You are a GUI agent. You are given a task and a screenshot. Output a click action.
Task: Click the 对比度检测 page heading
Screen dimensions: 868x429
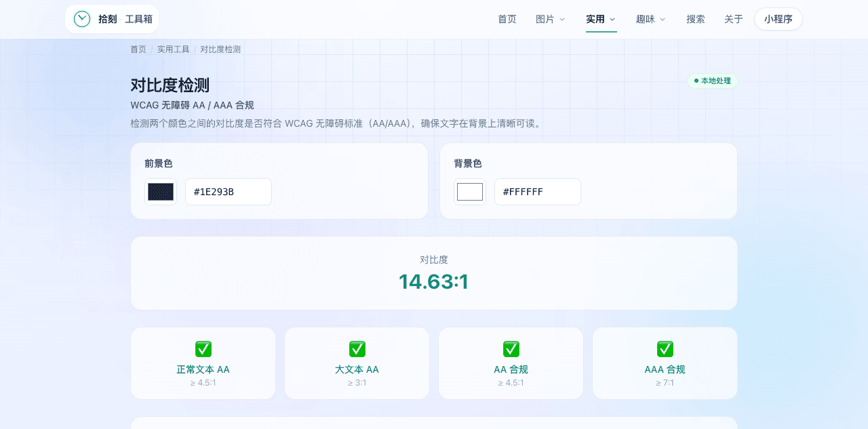pos(170,85)
